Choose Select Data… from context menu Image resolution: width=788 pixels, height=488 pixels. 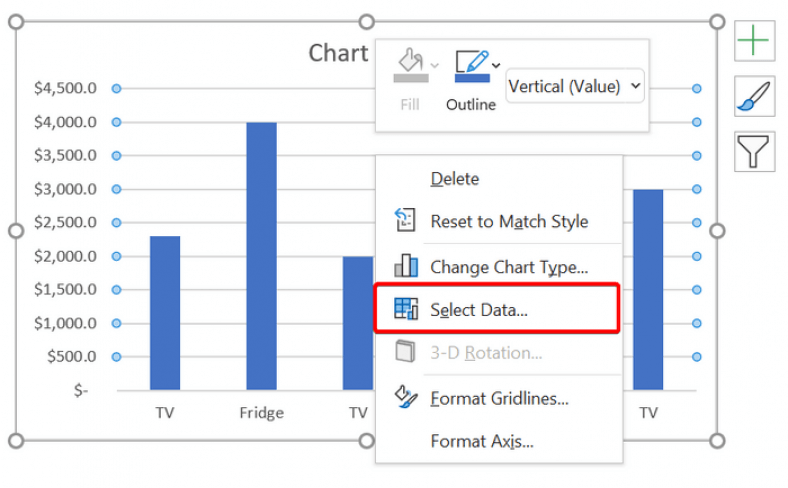479,310
